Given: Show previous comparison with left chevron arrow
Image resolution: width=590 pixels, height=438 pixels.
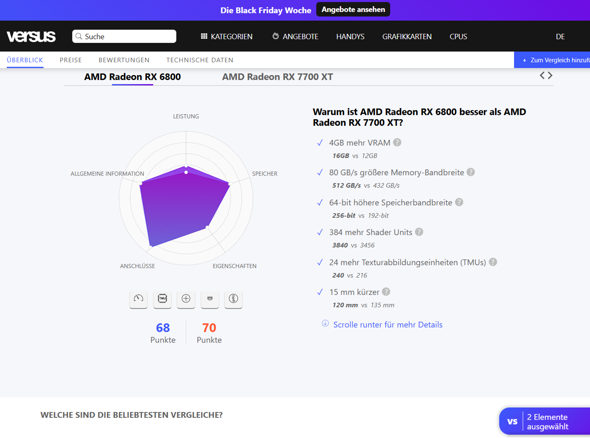Looking at the screenshot, I should [x=542, y=75].
